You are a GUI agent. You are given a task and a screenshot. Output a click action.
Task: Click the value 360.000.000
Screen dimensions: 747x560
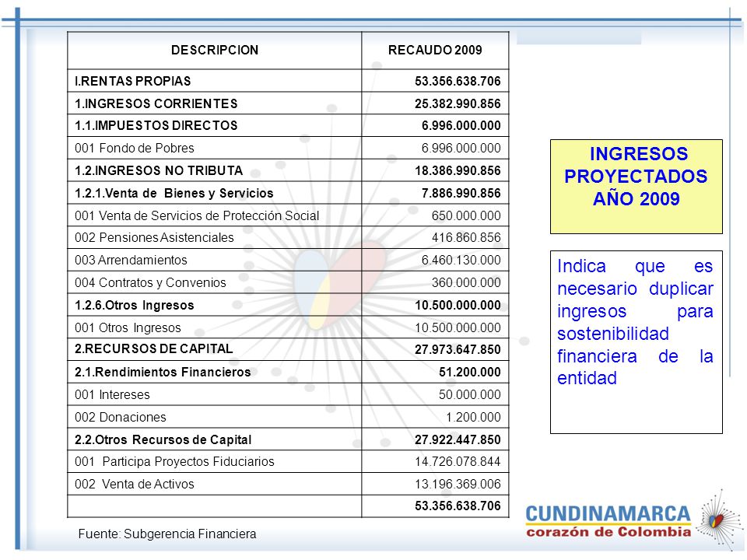coord(466,283)
